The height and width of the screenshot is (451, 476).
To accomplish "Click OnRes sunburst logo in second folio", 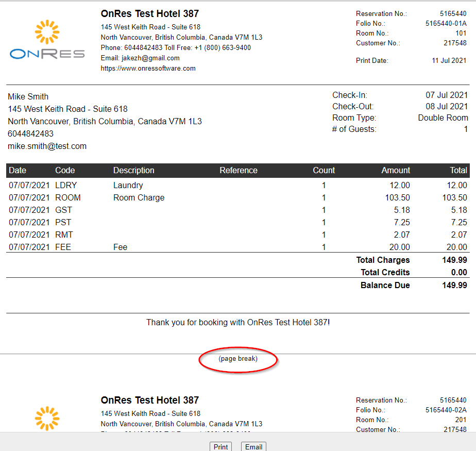I will click(x=47, y=419).
